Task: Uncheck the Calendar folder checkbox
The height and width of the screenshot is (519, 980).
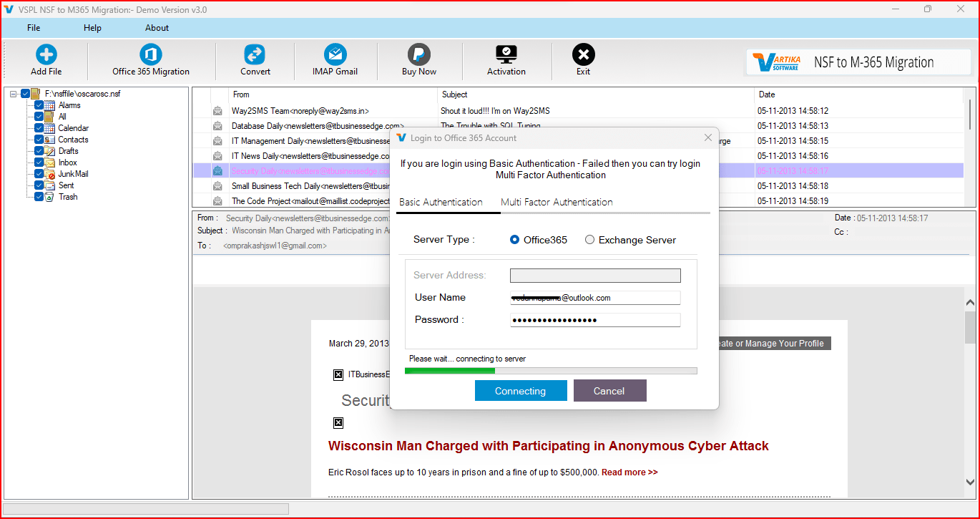Action: [x=39, y=128]
